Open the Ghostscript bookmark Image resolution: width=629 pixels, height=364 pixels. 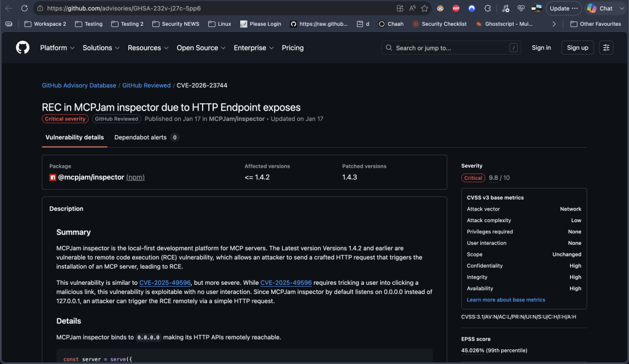pos(504,24)
